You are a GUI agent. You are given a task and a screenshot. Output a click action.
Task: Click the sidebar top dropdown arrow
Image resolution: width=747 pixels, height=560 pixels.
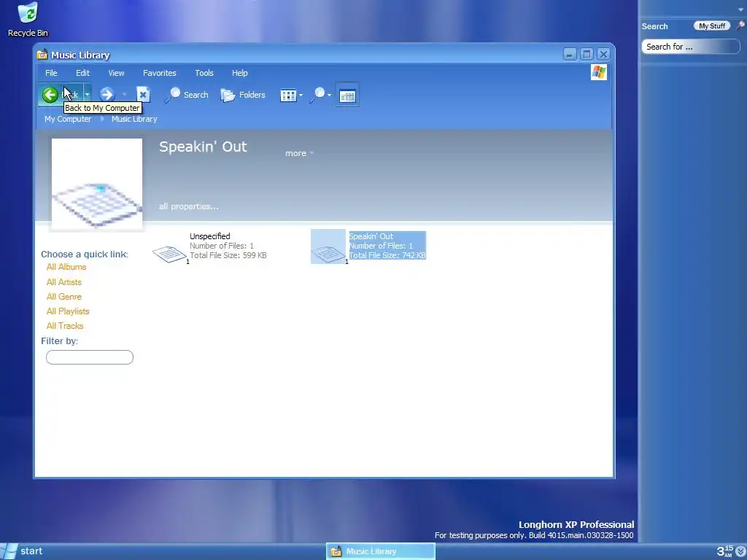pos(741,9)
